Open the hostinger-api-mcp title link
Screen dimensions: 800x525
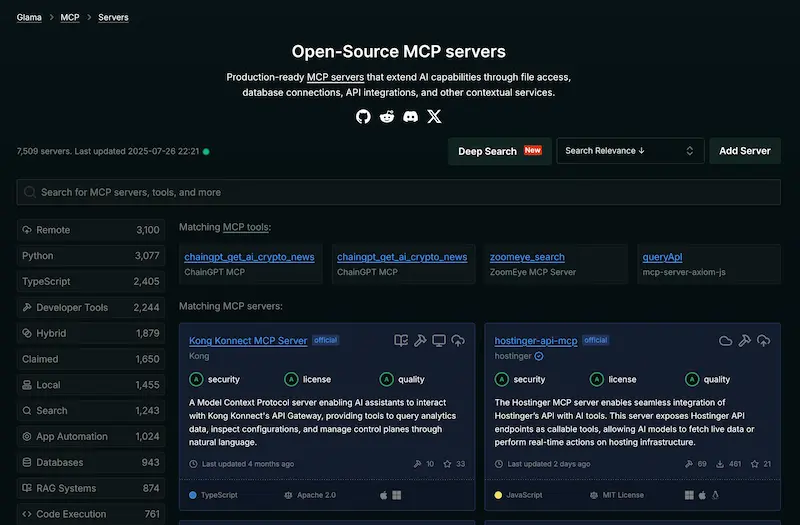click(x=536, y=341)
